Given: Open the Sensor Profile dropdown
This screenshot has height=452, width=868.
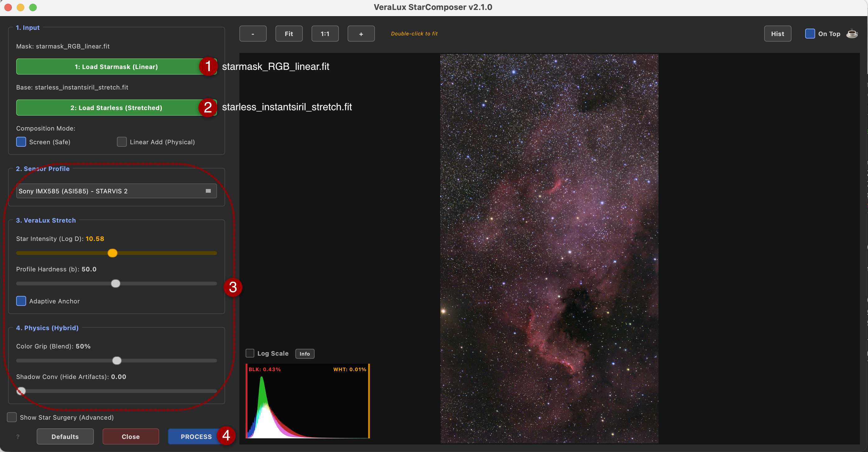Looking at the screenshot, I should [x=116, y=191].
